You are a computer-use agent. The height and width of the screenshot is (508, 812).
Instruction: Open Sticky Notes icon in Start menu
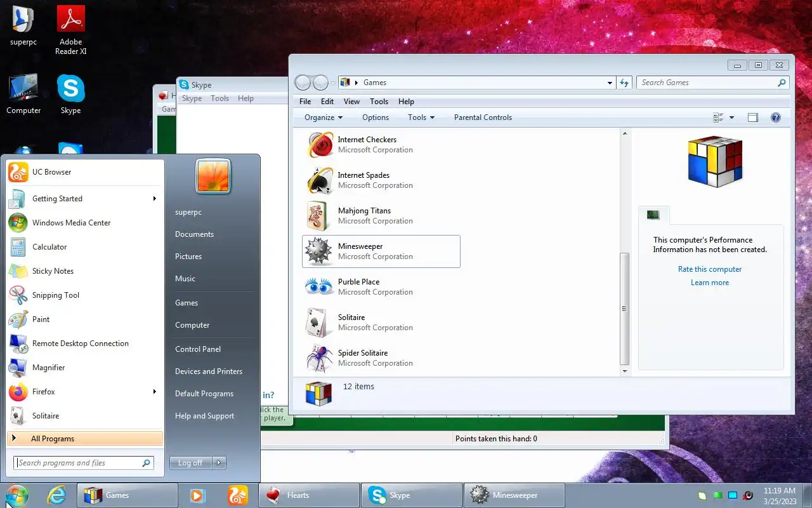(x=18, y=271)
